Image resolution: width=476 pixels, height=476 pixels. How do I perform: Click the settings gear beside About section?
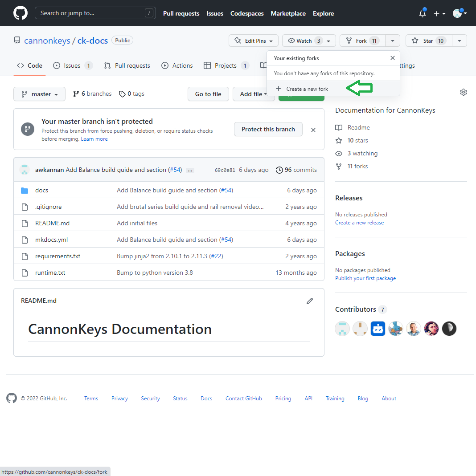pyautogui.click(x=463, y=92)
